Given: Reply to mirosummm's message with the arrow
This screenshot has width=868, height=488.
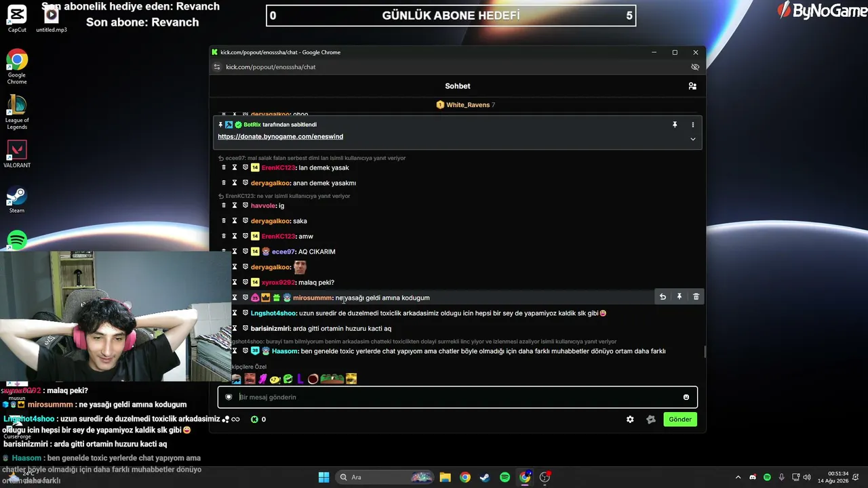Looking at the screenshot, I should (x=663, y=297).
